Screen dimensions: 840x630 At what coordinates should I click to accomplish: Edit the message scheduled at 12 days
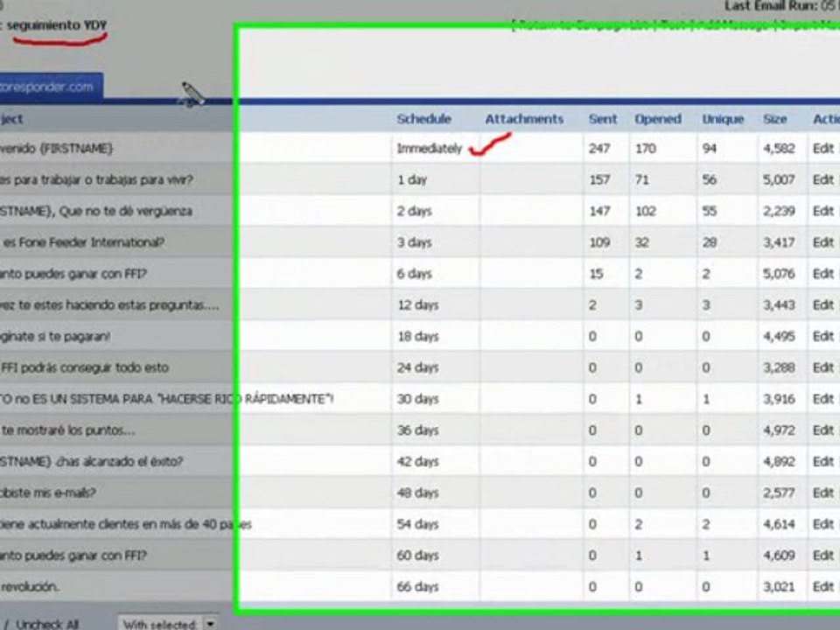[822, 304]
